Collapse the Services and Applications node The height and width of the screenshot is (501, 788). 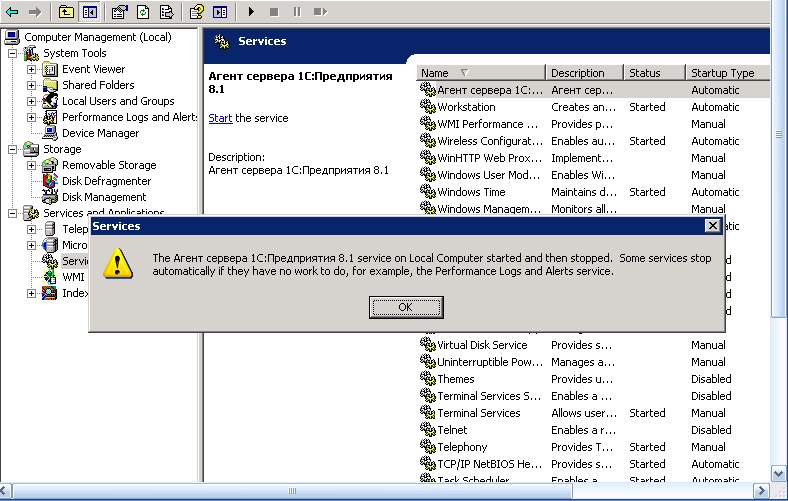click(12, 213)
